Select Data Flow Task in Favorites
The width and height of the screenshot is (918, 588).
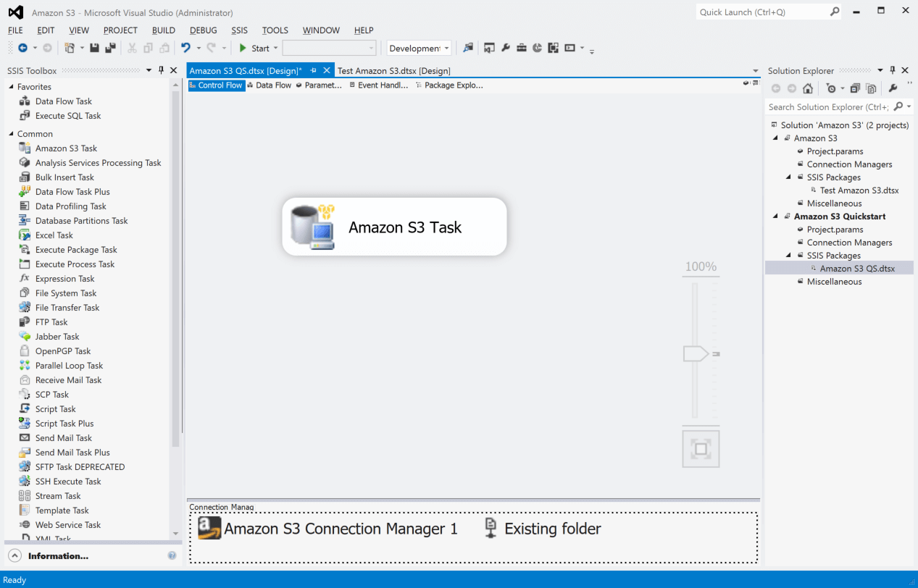[64, 101]
